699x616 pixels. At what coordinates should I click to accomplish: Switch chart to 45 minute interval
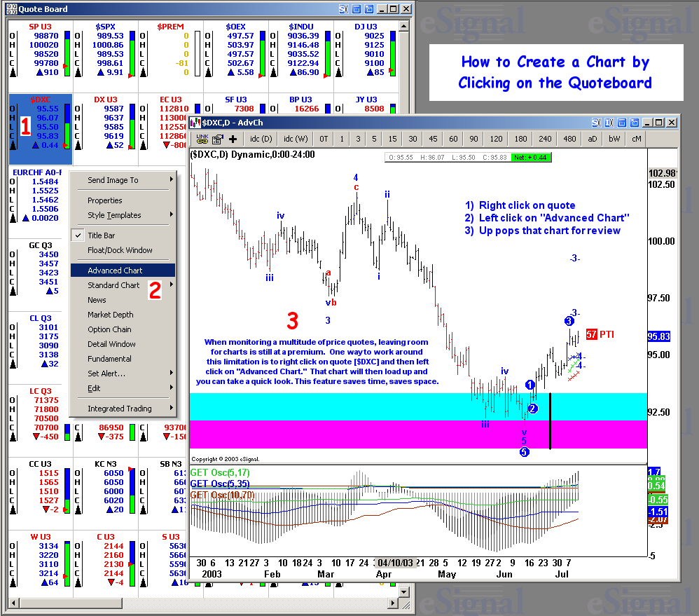point(433,139)
